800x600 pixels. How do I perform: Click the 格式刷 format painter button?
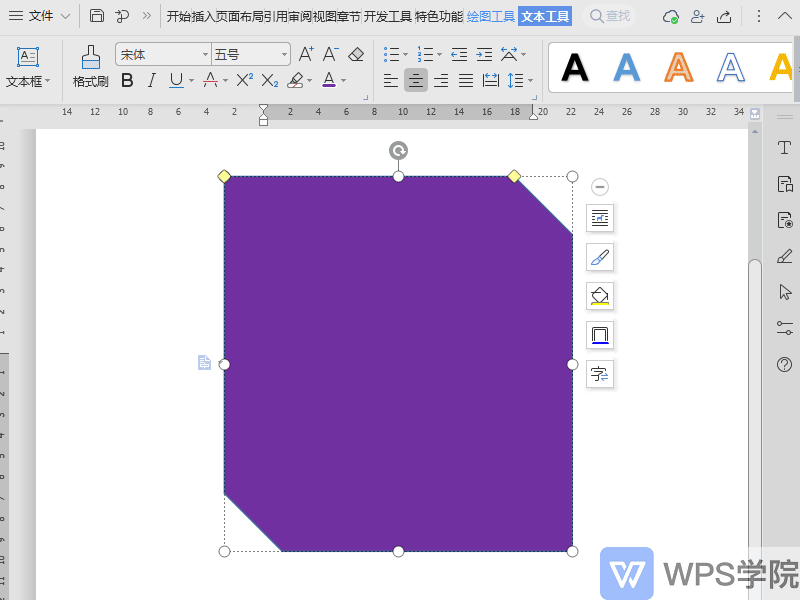91,67
